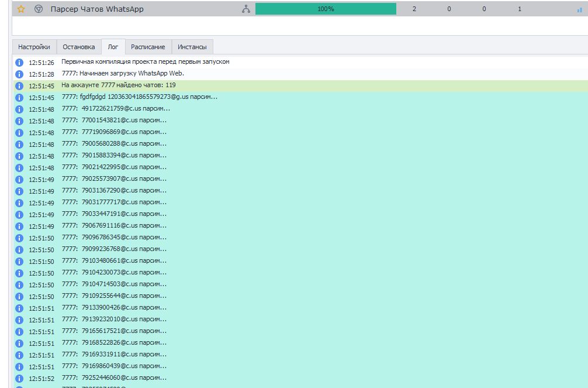Click the info icon of the 77001543821@c.us entry
The width and height of the screenshot is (588, 388).
[19, 121]
